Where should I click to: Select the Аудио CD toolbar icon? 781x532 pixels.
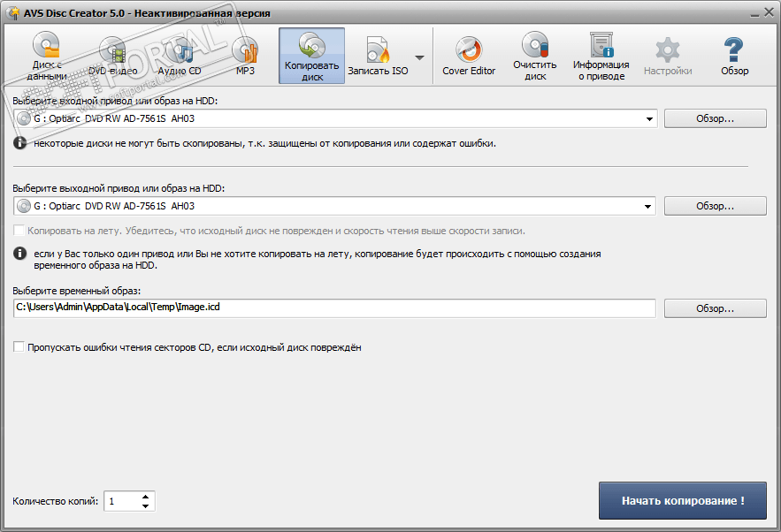(180, 56)
